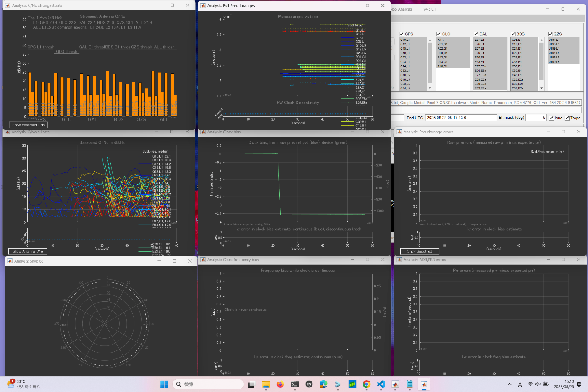
Task: Open the Windows Start menu
Action: (x=164, y=384)
